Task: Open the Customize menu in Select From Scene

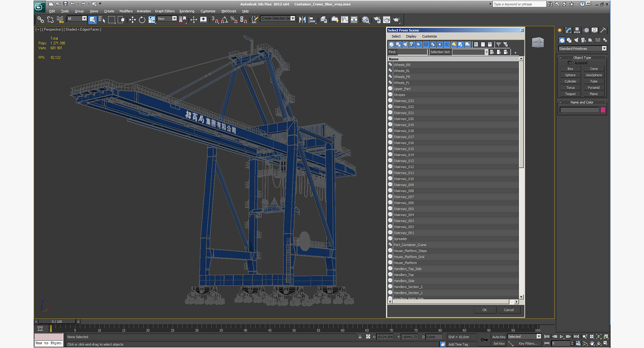Action: coord(429,37)
